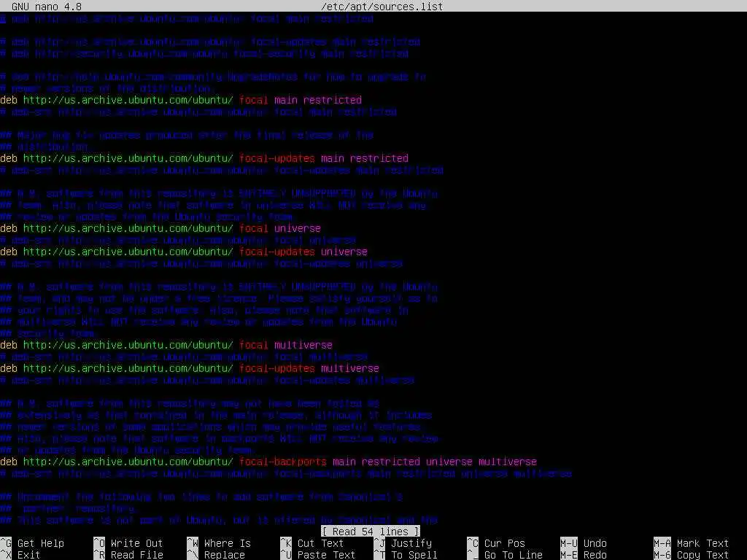The image size is (747, 560).
Task: Click the "Read 54 lines" status message
Action: pos(370,532)
